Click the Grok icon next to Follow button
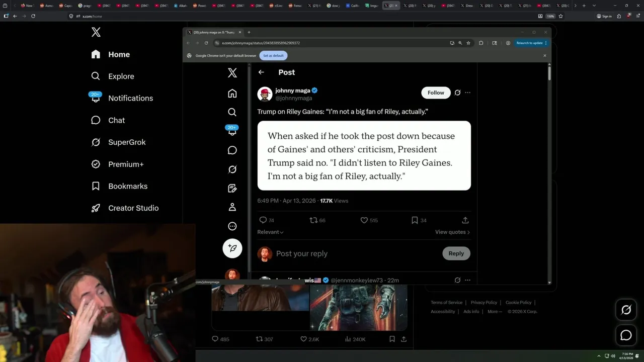Image resolution: width=644 pixels, height=362 pixels. [457, 93]
